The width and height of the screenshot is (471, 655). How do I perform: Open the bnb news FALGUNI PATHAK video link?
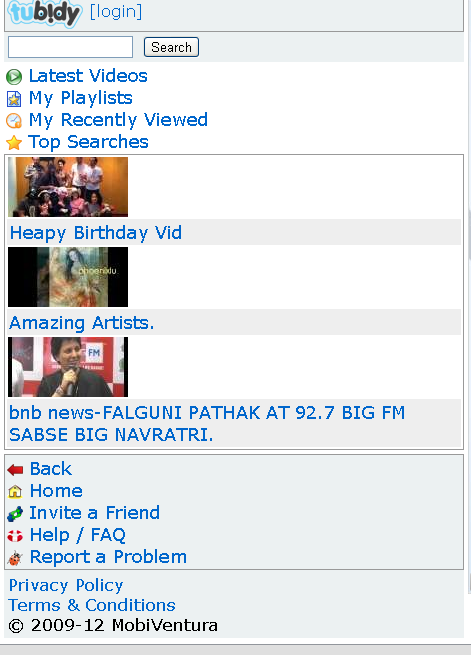pyautogui.click(x=207, y=424)
